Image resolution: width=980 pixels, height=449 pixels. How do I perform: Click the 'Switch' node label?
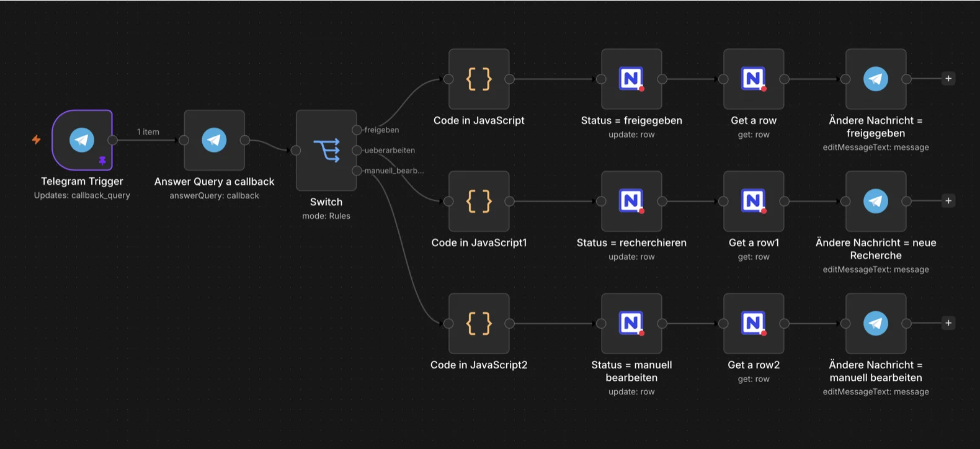[326, 202]
